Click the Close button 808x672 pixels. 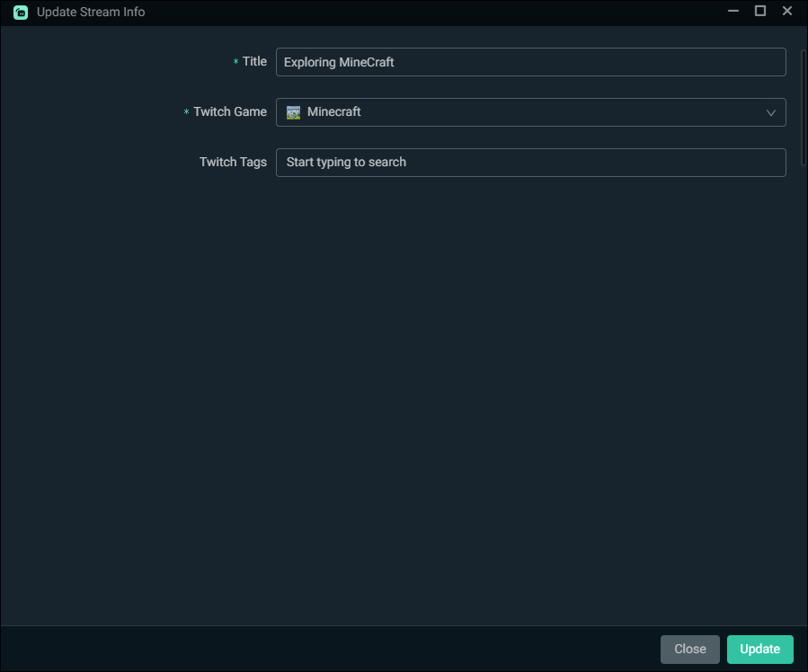pyautogui.click(x=690, y=649)
